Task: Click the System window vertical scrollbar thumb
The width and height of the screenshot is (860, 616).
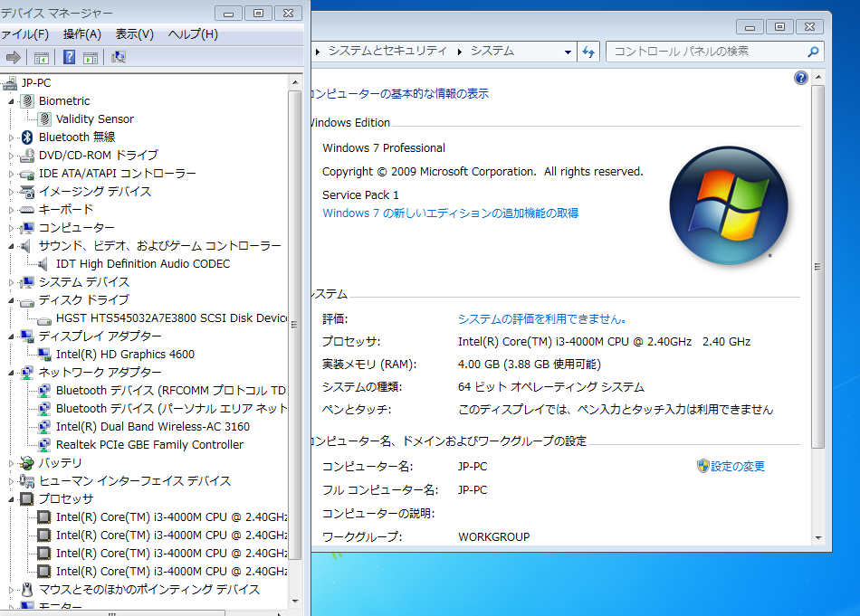Action: 817,267
